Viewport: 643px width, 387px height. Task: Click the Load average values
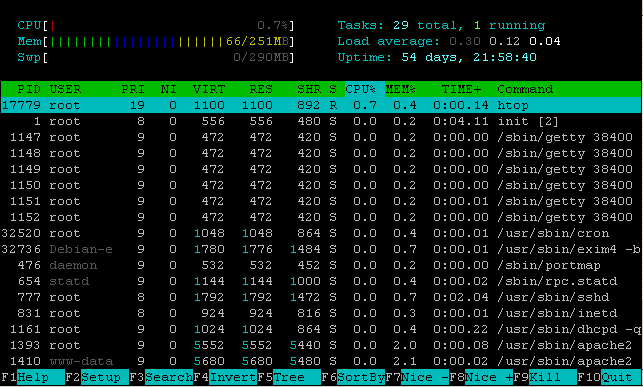(505, 41)
